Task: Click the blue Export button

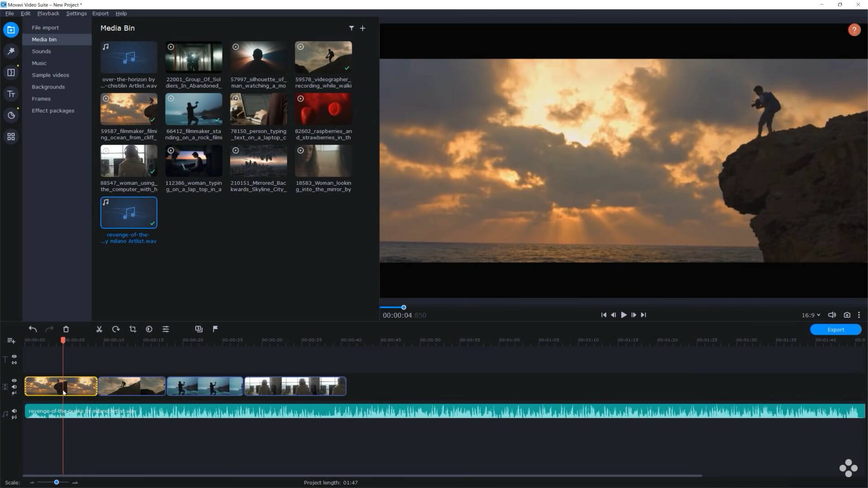Action: tap(835, 329)
